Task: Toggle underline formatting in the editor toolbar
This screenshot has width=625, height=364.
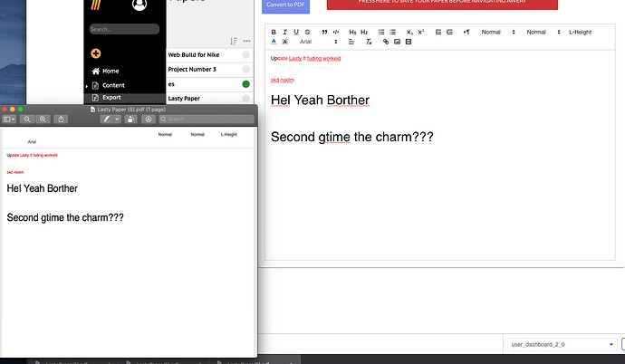Action: (x=296, y=32)
